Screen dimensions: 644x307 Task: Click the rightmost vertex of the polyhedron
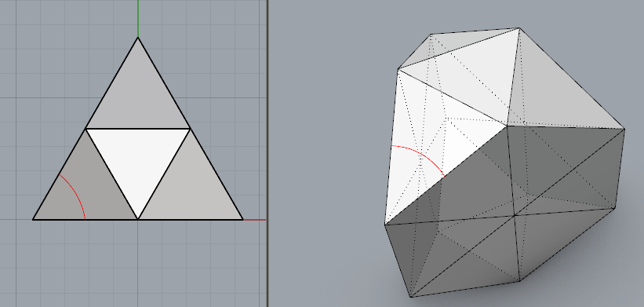click(x=624, y=130)
